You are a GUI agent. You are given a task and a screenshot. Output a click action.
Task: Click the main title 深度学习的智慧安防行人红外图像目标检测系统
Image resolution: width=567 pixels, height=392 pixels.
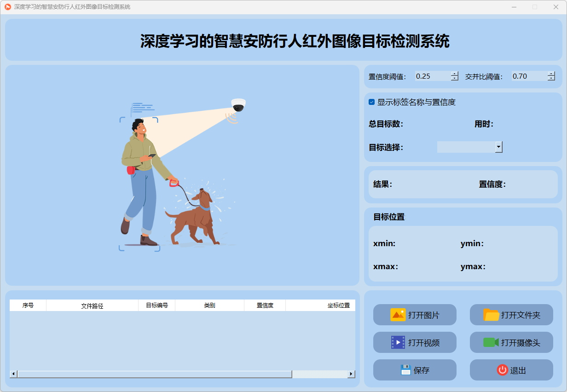click(x=295, y=41)
